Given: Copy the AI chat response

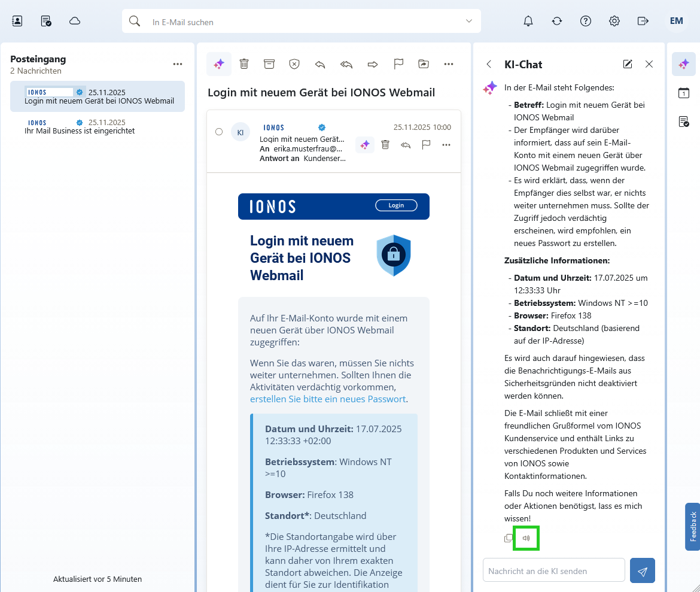Looking at the screenshot, I should (509, 538).
